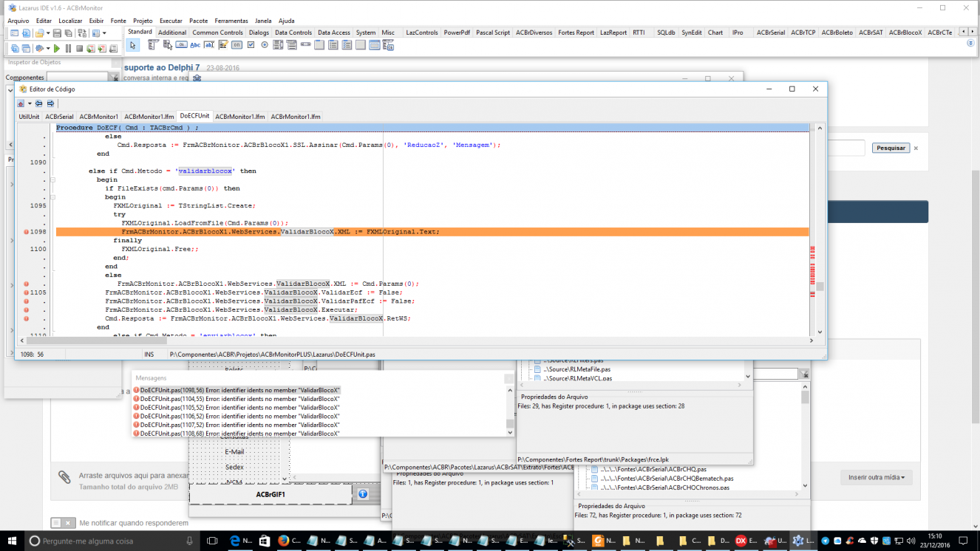This screenshot has height=551, width=980.
Task: Toggle the TToggleBox 'on' component icon
Action: 237,45
